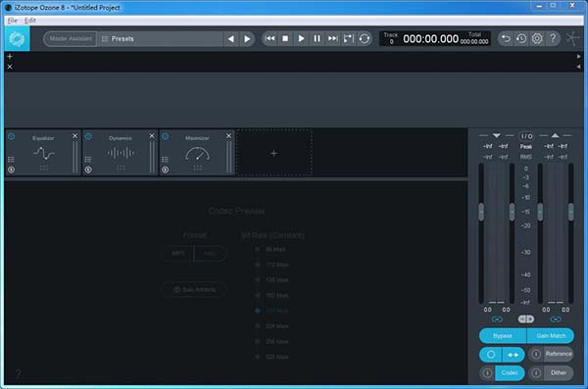This screenshot has width=588, height=389.
Task: Click the Bypass button
Action: point(503,336)
